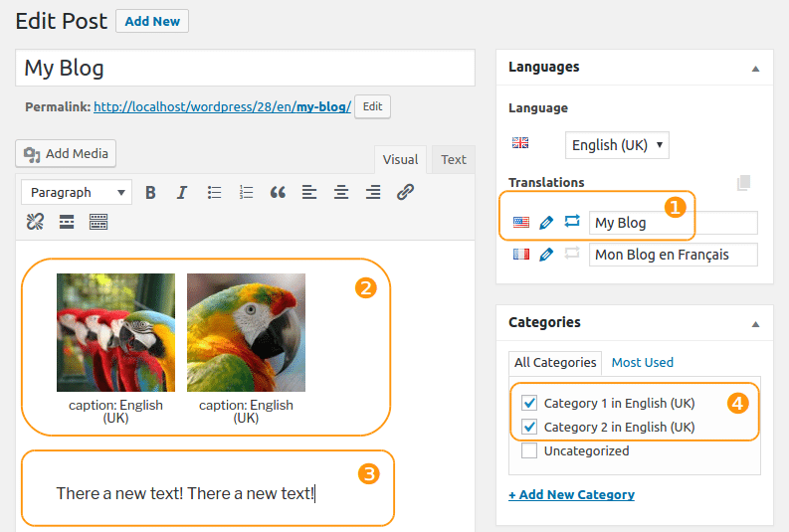
Task: Click the Insert link chain icon
Action: pyautogui.click(x=405, y=193)
